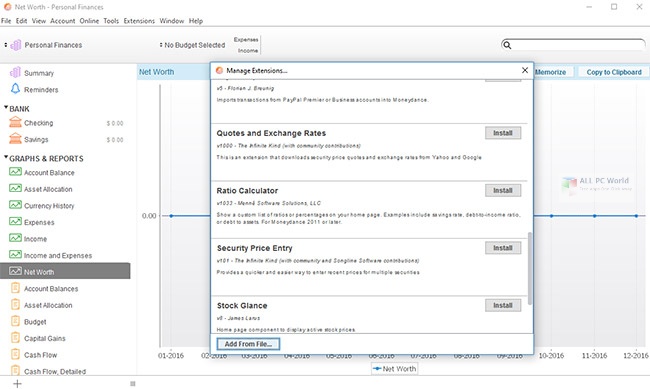Screen dimensions: 650x389
Task: Select the Checking bank account icon
Action: click(15, 122)
